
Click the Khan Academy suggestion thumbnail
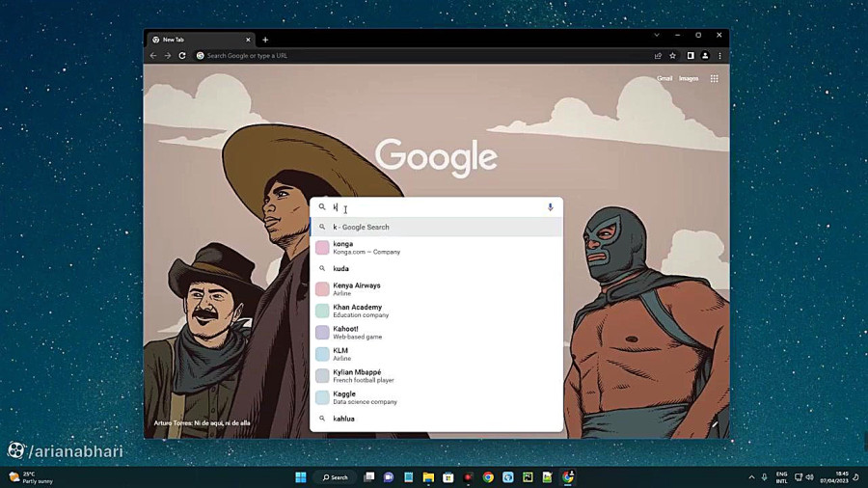pyautogui.click(x=322, y=311)
